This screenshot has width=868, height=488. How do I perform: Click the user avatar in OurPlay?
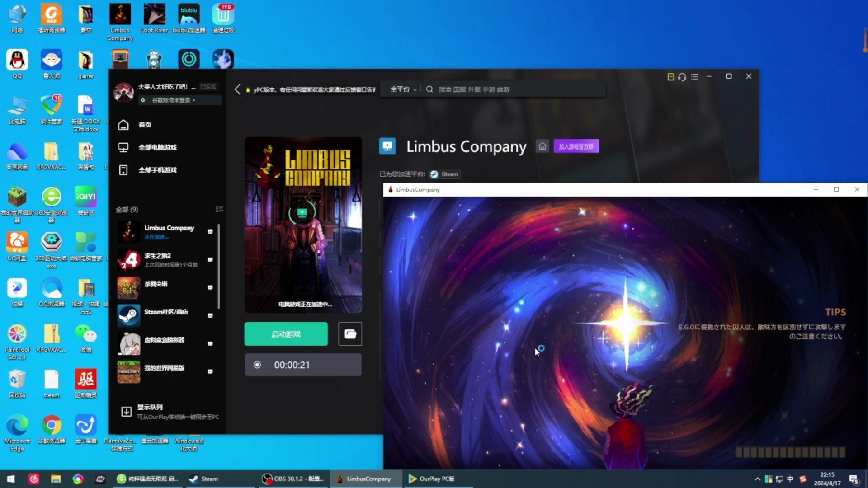(123, 92)
